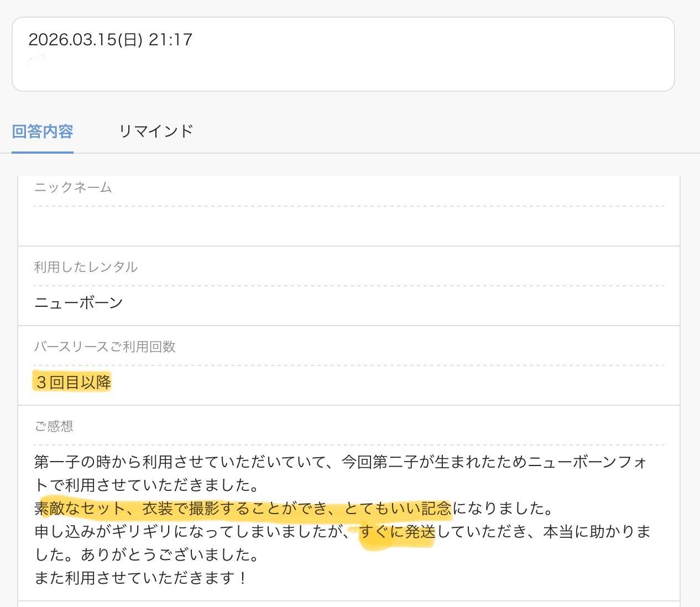Click the highlighted 3回目以降 answer
The height and width of the screenshot is (607, 700).
73,382
